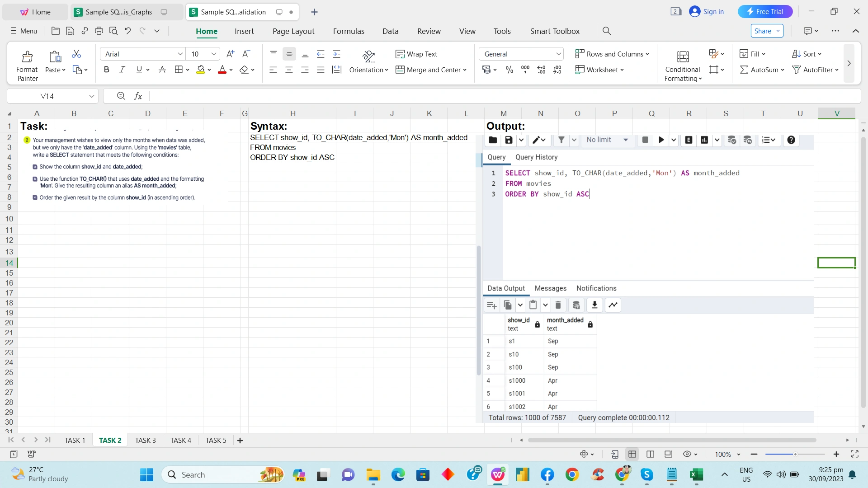This screenshot has height=488, width=868.
Task: Enable Wrap Text for the selection
Action: coord(417,54)
